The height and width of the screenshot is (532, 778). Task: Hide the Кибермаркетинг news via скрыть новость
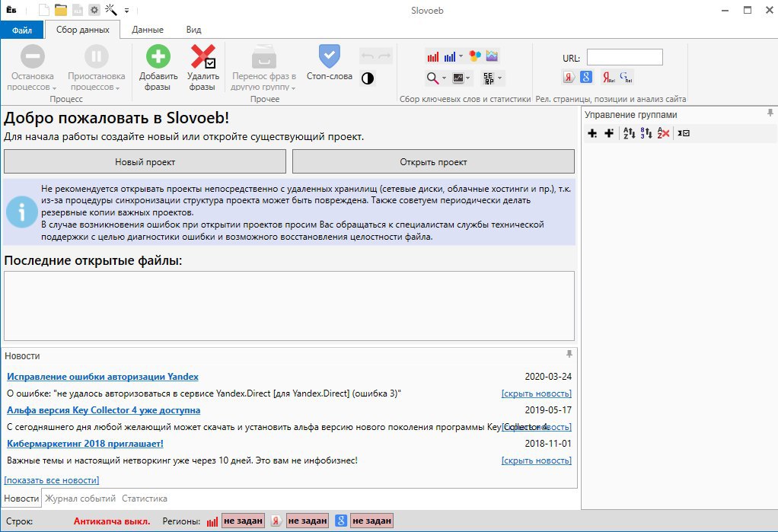click(x=537, y=460)
